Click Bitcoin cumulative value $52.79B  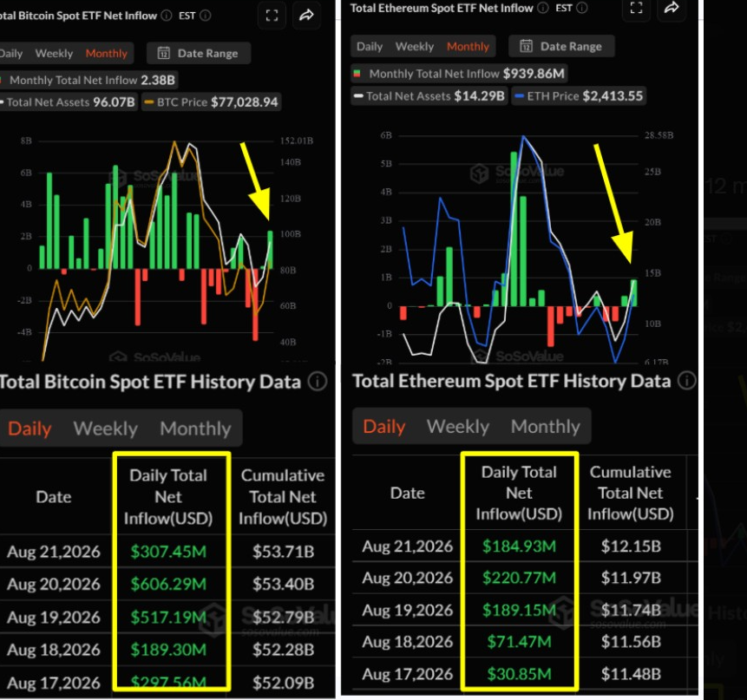[x=283, y=617]
